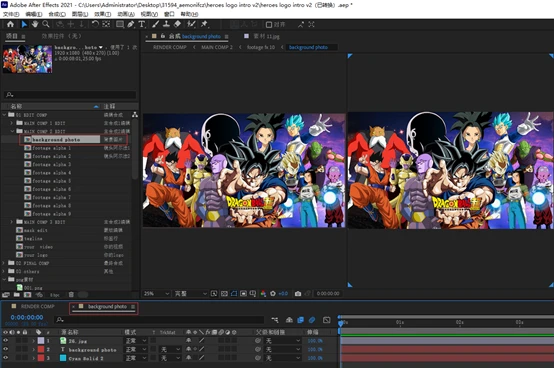Expand the MAIN COMP 1 EDIT folder
The height and width of the screenshot is (369, 555).
[12, 123]
